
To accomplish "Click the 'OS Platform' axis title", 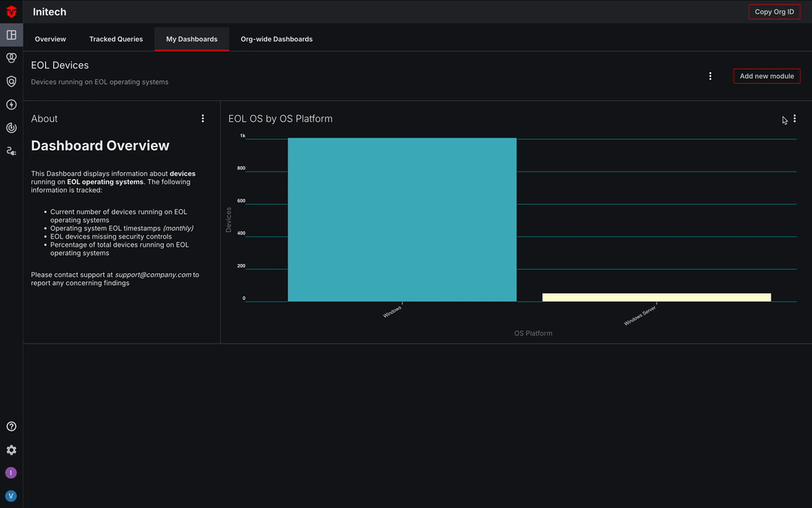I will [x=533, y=333].
